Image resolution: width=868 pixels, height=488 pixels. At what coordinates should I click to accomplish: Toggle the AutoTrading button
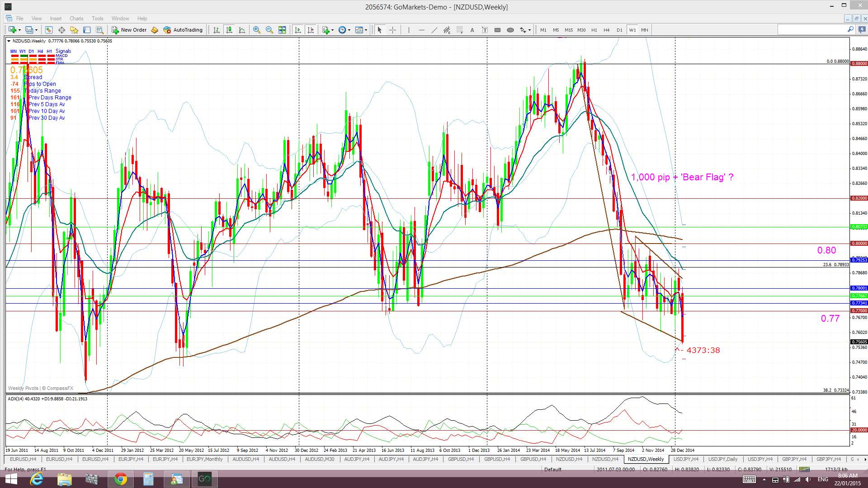183,30
